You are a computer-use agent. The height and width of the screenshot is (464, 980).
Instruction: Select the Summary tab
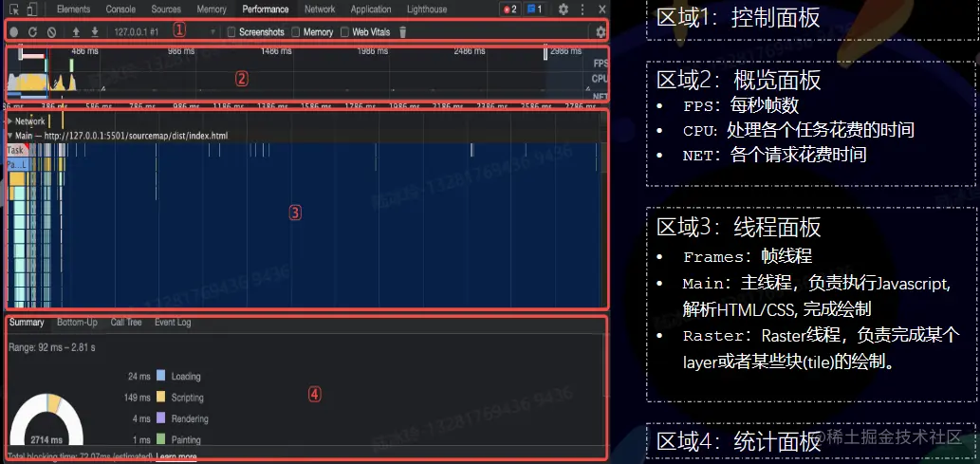click(x=27, y=322)
